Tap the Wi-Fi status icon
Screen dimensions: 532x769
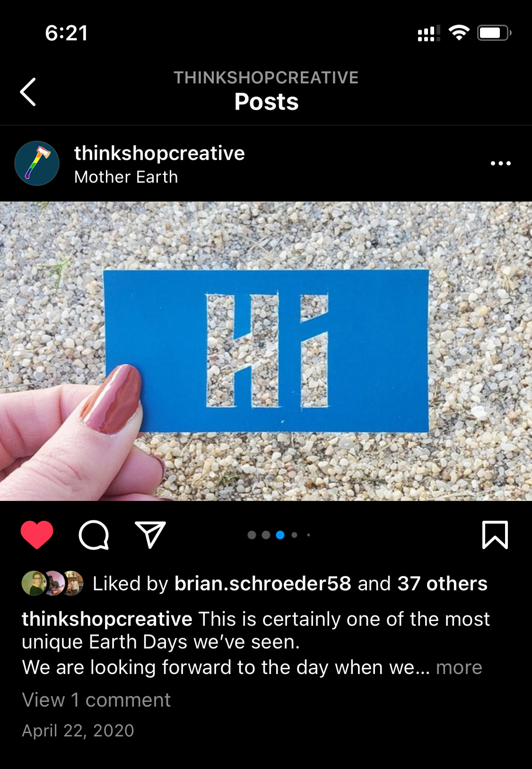click(459, 33)
